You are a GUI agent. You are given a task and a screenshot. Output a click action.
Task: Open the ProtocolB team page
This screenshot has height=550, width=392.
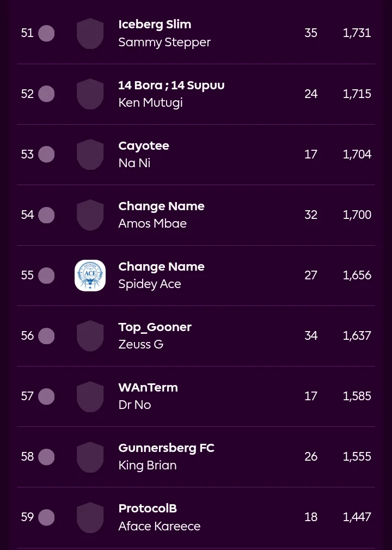(148, 508)
